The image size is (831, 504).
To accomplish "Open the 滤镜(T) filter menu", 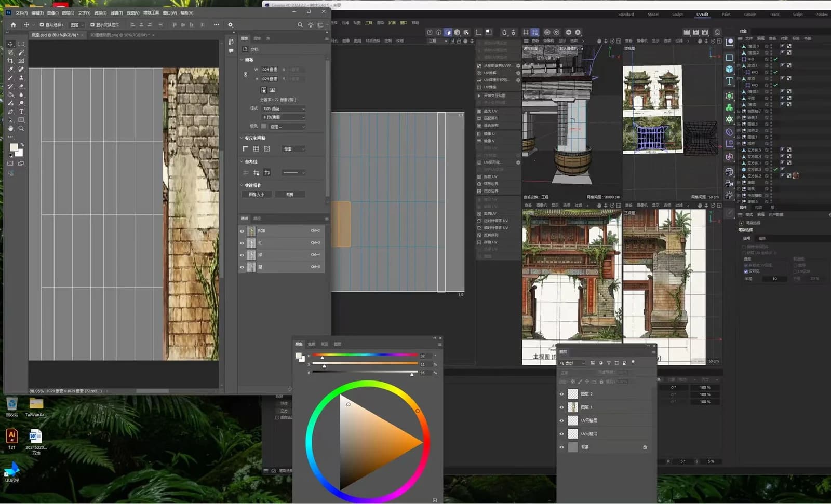I will [x=117, y=12].
